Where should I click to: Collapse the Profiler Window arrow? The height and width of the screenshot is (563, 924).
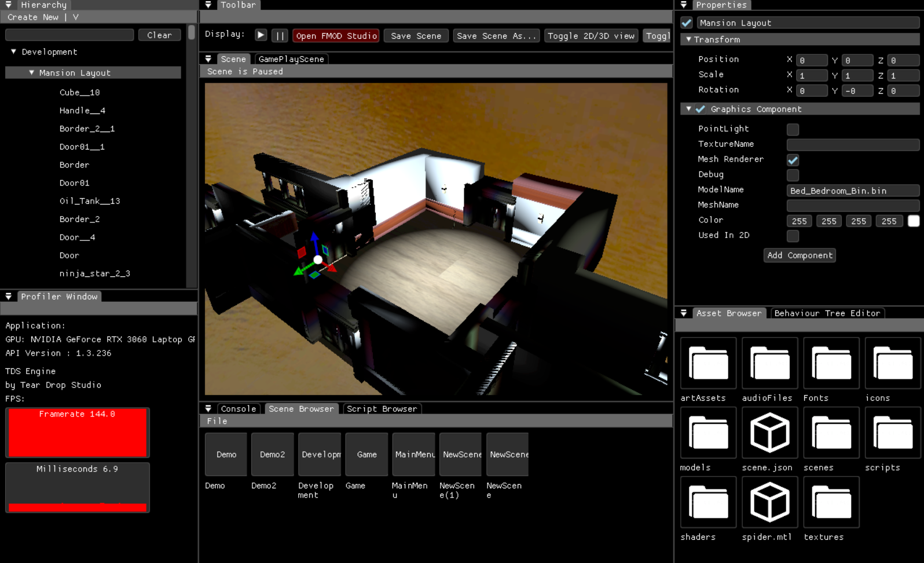click(9, 296)
